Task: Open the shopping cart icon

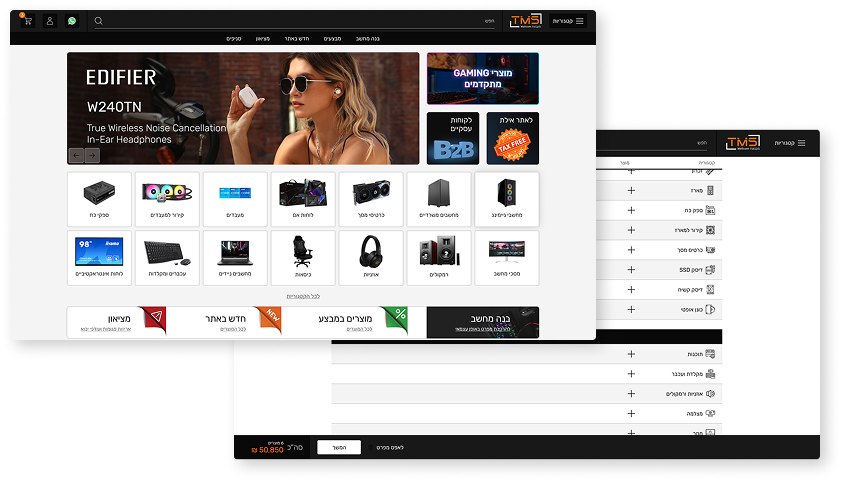Action: pyautogui.click(x=27, y=21)
